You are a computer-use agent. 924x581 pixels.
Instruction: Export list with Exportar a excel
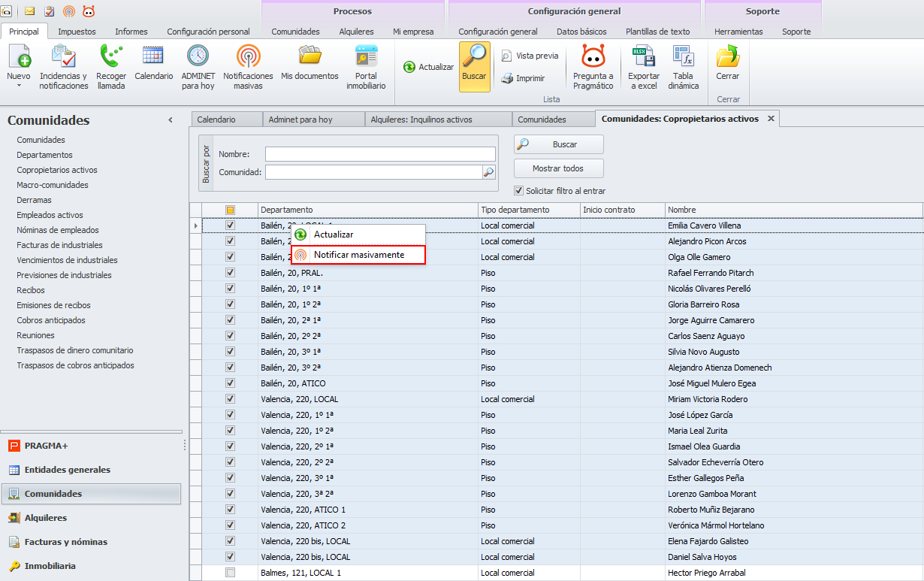643,66
